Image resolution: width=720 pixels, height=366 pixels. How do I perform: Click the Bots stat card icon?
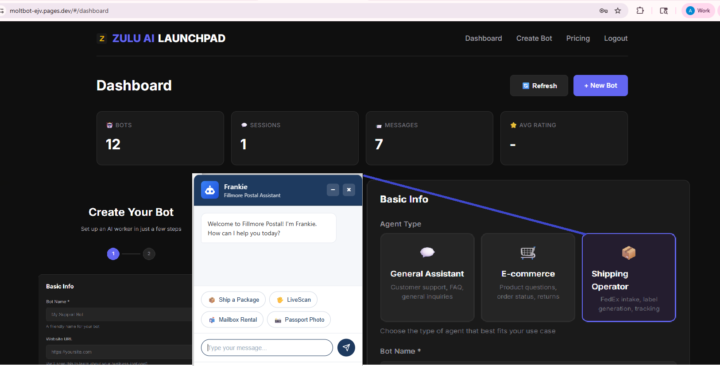(109, 125)
